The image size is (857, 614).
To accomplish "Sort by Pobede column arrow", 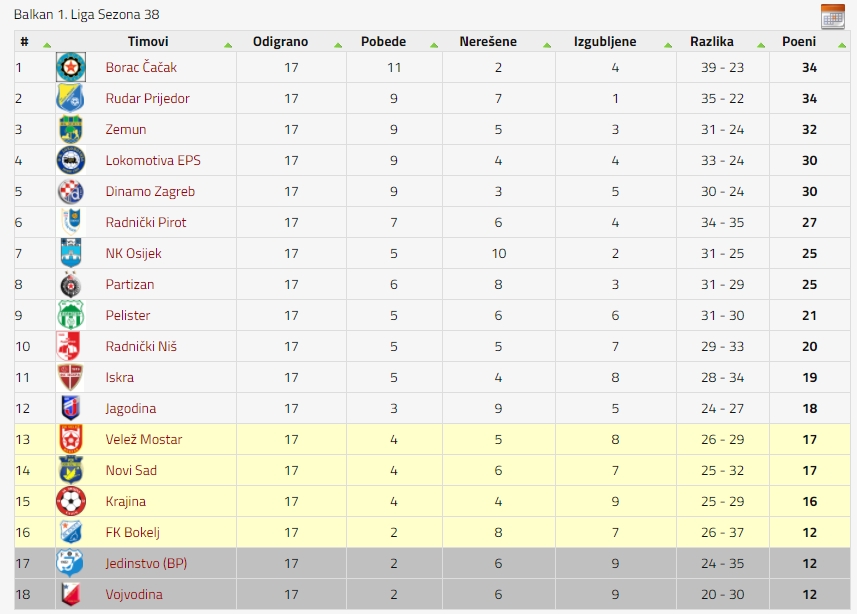I will pos(434,45).
